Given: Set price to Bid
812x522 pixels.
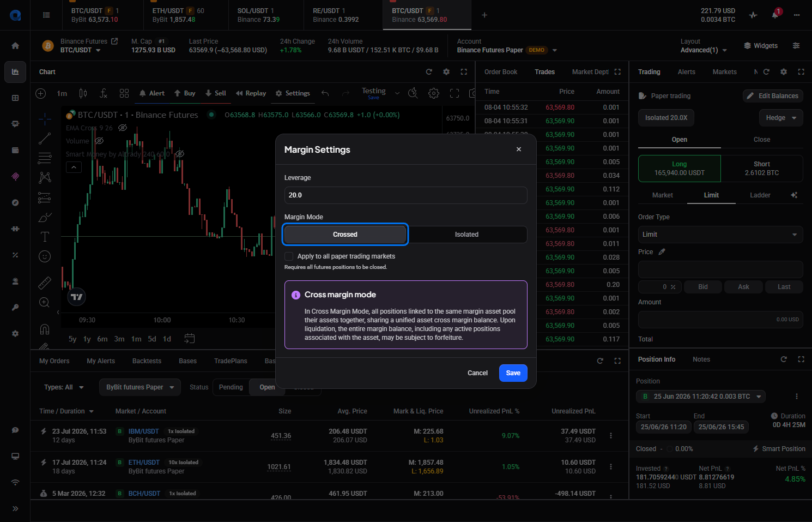Looking at the screenshot, I should (703, 287).
